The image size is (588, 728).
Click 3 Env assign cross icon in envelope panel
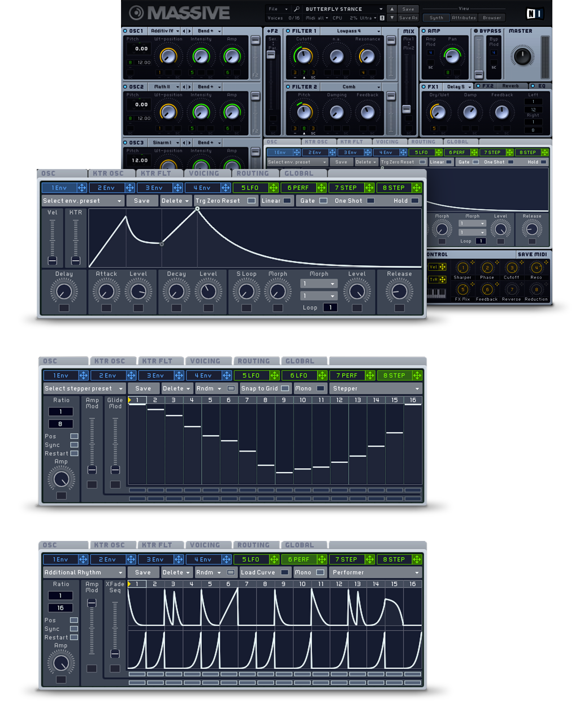pyautogui.click(x=178, y=188)
